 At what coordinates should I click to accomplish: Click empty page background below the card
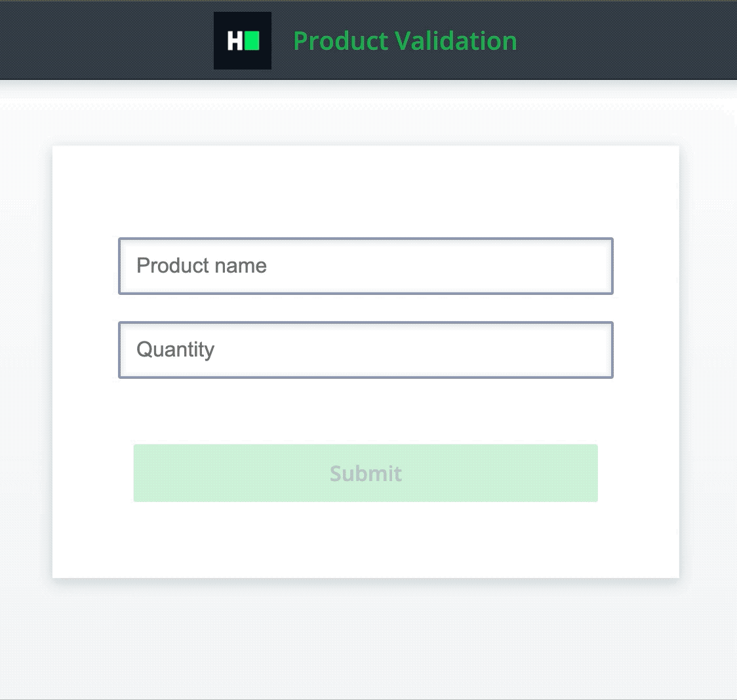pos(366,639)
